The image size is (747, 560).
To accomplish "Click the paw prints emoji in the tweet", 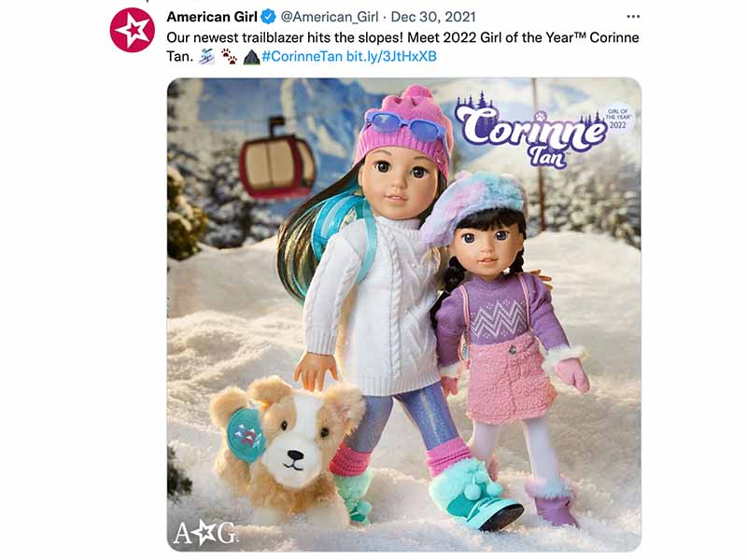I will coord(229,57).
